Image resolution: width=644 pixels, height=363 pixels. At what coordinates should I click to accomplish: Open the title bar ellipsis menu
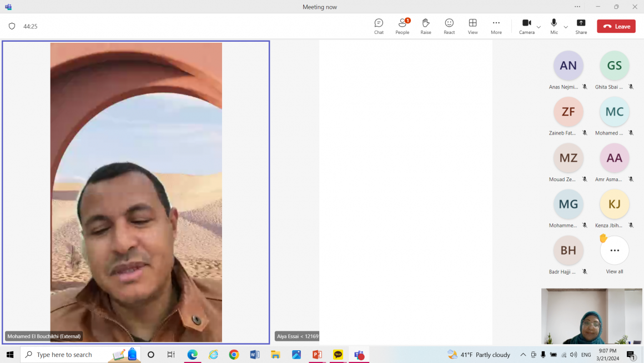point(577,7)
